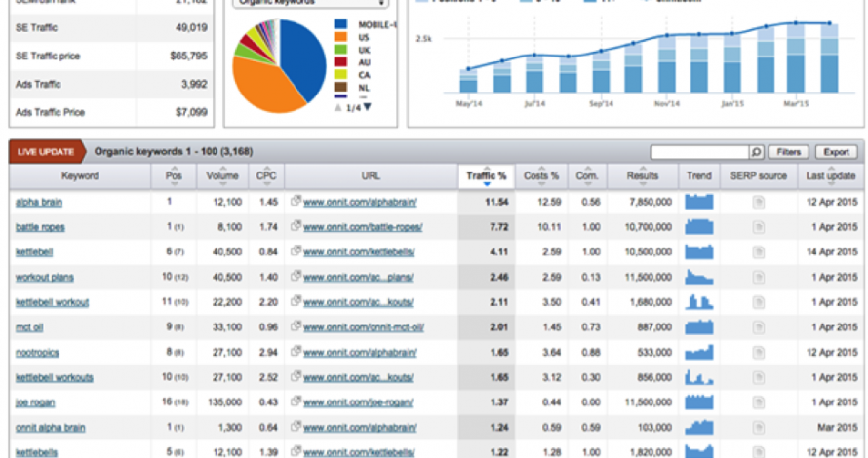This screenshot has height=458, width=868.
Task: Click the blue MOBILE legend color swatch
Action: click(x=340, y=24)
